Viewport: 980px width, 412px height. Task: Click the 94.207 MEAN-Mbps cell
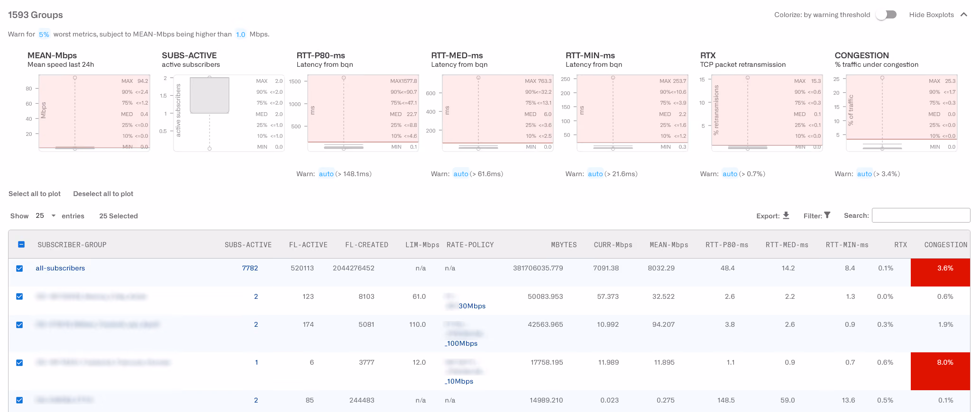663,324
